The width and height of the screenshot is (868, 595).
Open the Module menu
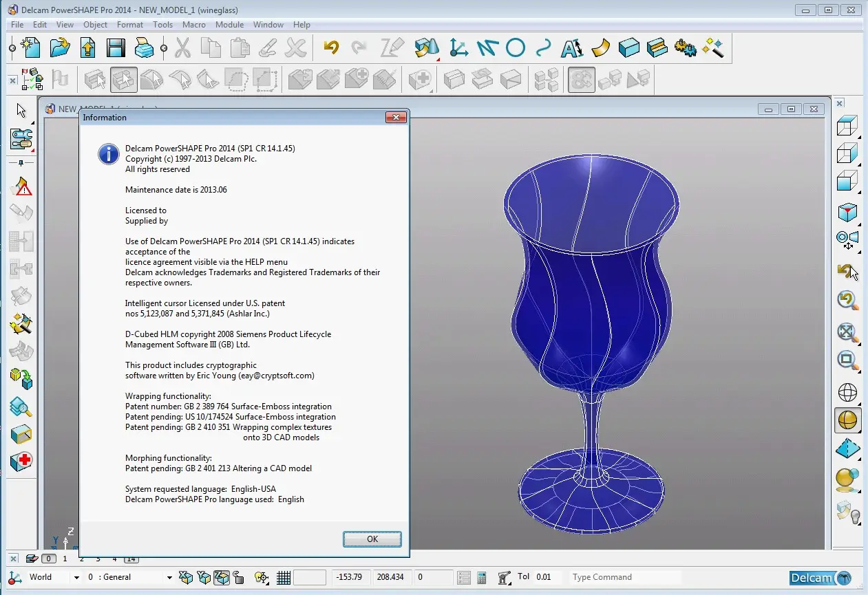[x=229, y=25]
